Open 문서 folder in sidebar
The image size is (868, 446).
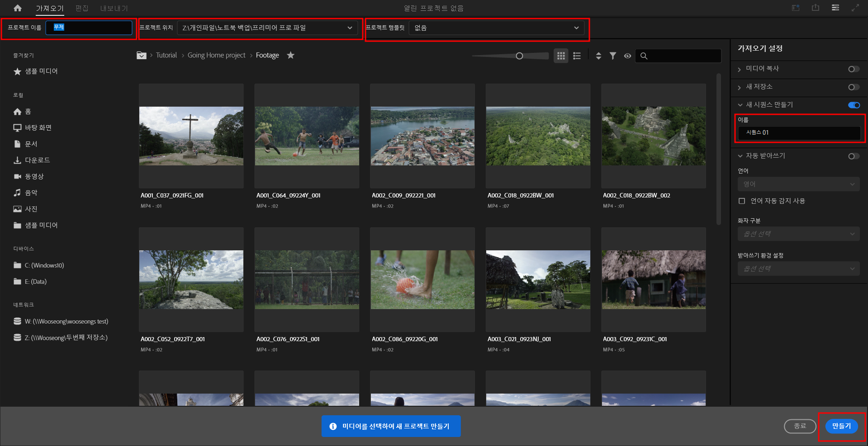tap(25, 144)
